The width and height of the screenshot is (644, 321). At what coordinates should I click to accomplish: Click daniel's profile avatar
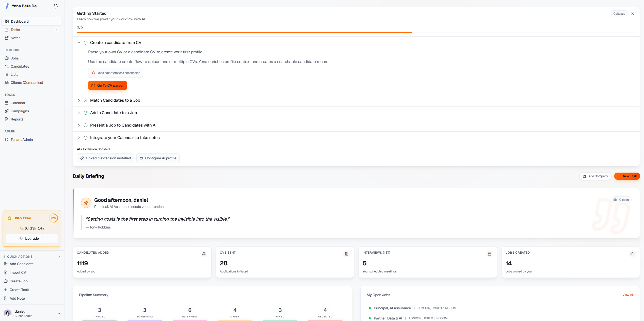pyautogui.click(x=8, y=313)
